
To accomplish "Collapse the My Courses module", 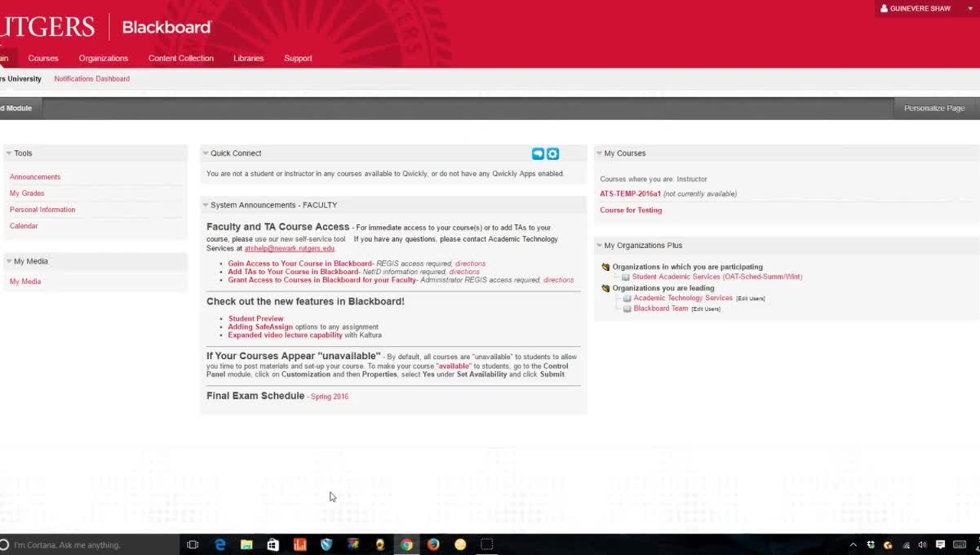I will 599,153.
